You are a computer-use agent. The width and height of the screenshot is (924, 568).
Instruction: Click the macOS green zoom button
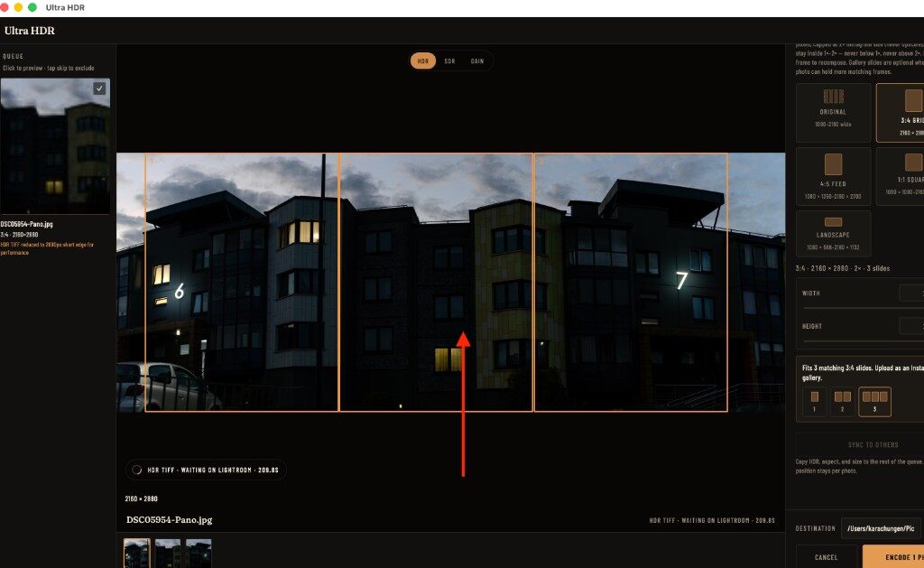tap(32, 7)
